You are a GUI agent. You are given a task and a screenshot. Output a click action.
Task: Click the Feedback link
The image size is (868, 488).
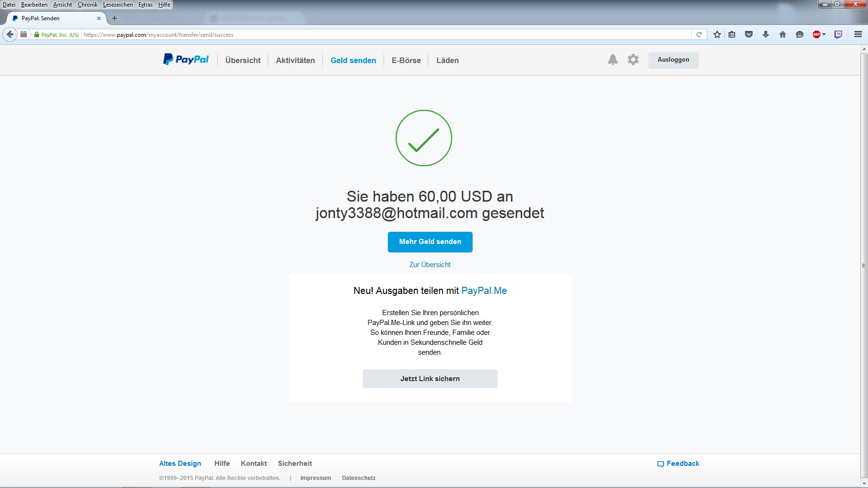click(678, 464)
